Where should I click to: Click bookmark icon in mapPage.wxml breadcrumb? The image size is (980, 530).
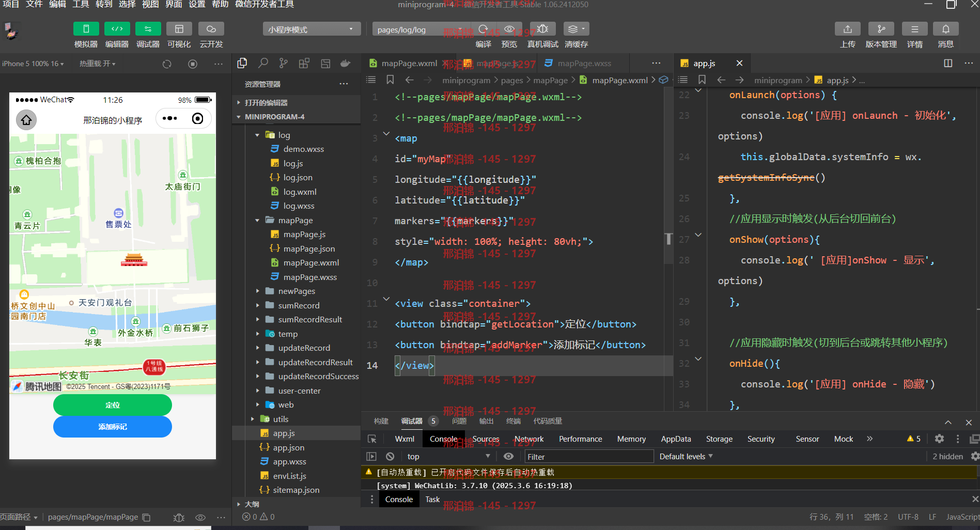(x=390, y=80)
